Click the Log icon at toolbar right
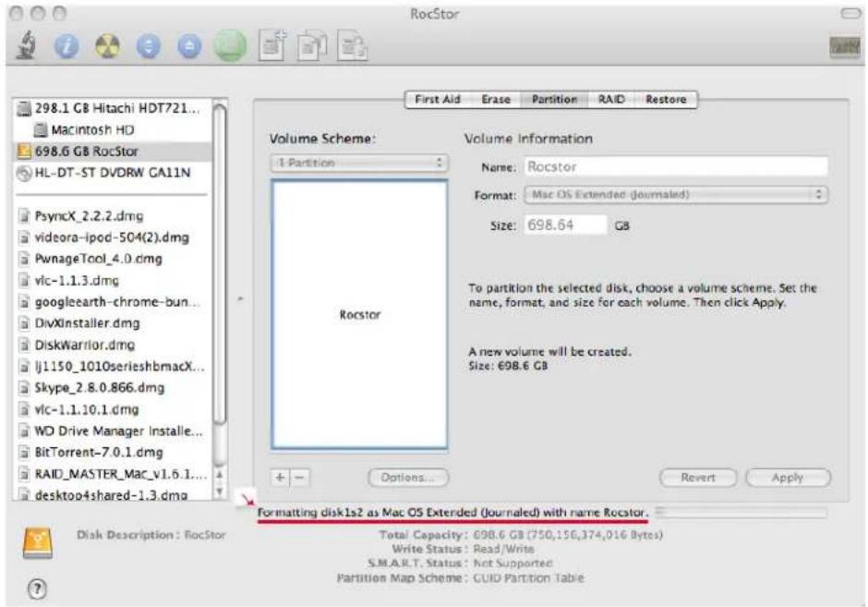Viewport: 868px width, 607px height. [845, 47]
